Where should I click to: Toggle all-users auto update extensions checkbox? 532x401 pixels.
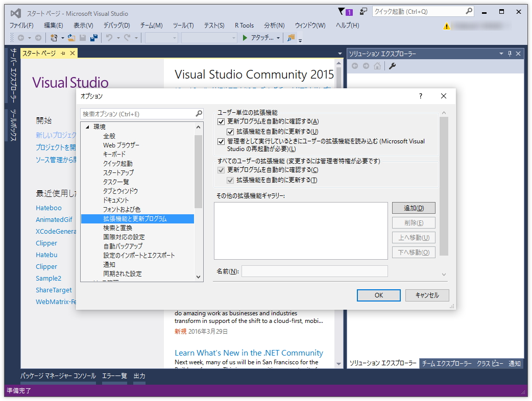click(230, 180)
